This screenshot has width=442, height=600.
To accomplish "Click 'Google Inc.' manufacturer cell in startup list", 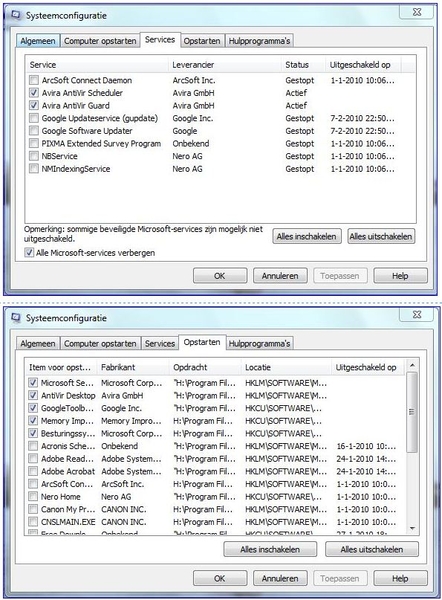I will pyautogui.click(x=121, y=408).
